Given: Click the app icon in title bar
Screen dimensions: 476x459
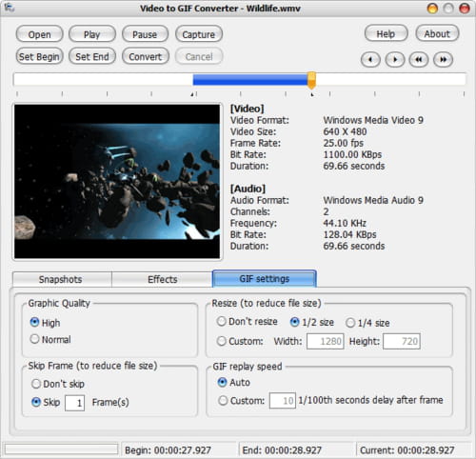Looking at the screenshot, I should pyautogui.click(x=10, y=8).
